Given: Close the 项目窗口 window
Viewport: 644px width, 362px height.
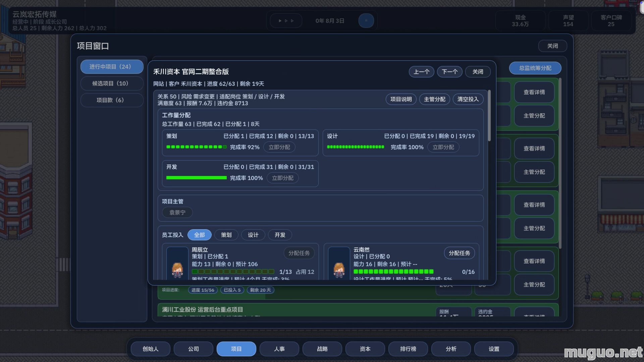Looking at the screenshot, I should point(552,46).
